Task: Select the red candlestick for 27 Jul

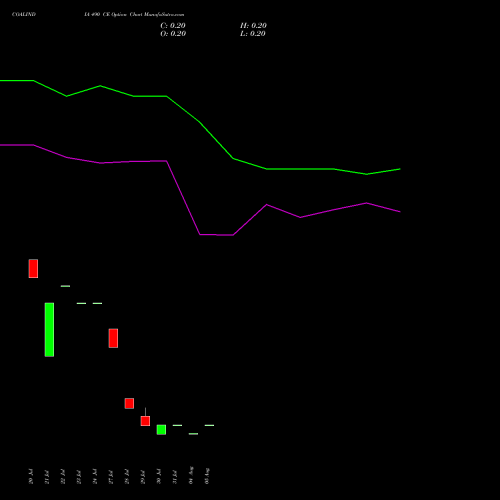Action: tap(113, 338)
